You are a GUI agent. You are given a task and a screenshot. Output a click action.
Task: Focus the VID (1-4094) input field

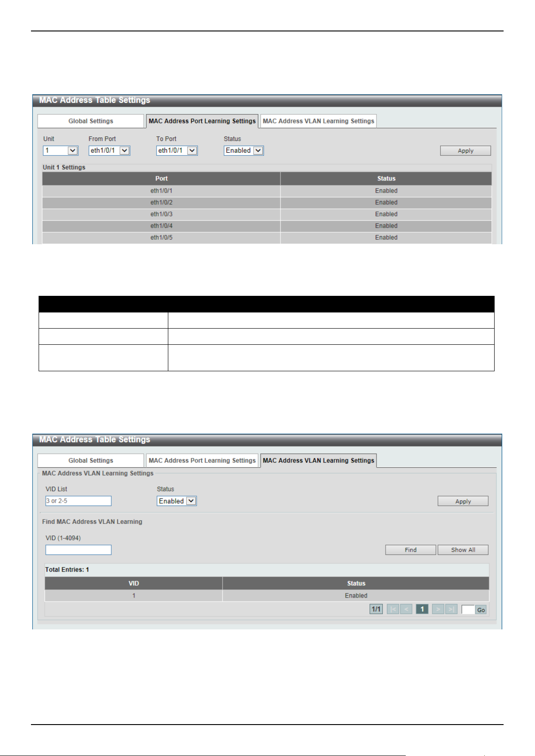(79, 550)
